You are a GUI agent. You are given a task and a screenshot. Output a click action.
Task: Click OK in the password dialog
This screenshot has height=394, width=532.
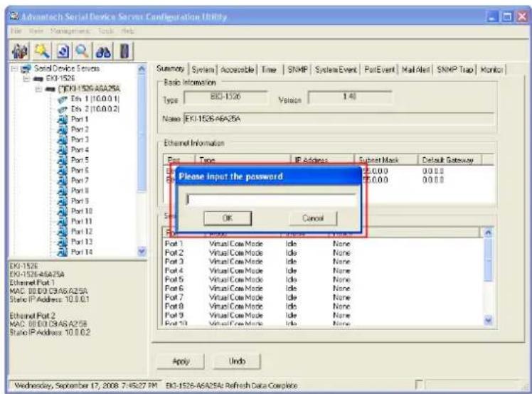click(x=228, y=218)
